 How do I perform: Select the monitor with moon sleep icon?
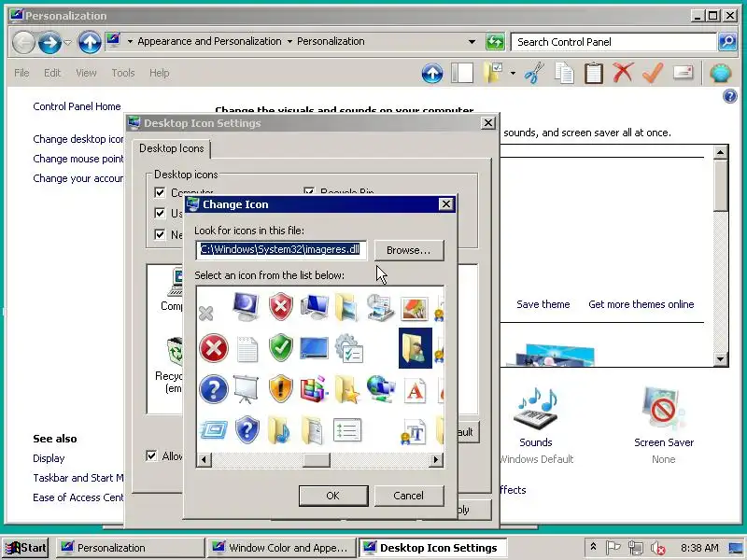pos(247,306)
